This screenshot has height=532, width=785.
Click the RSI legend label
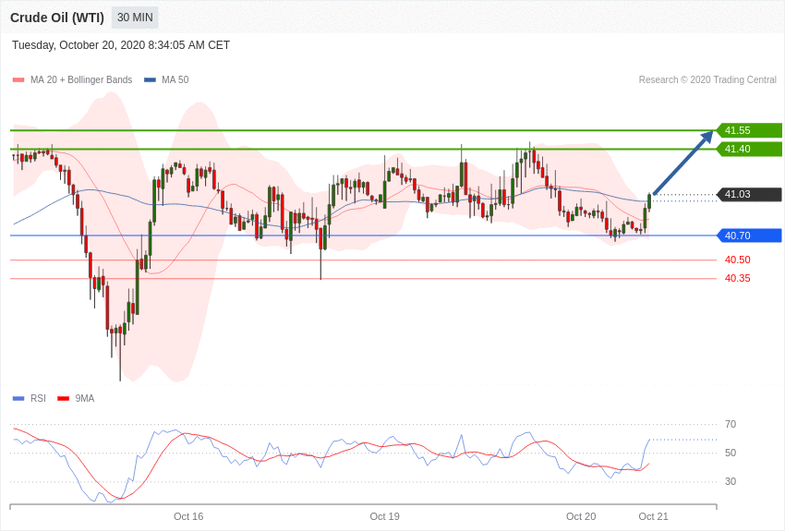pyautogui.click(x=38, y=398)
